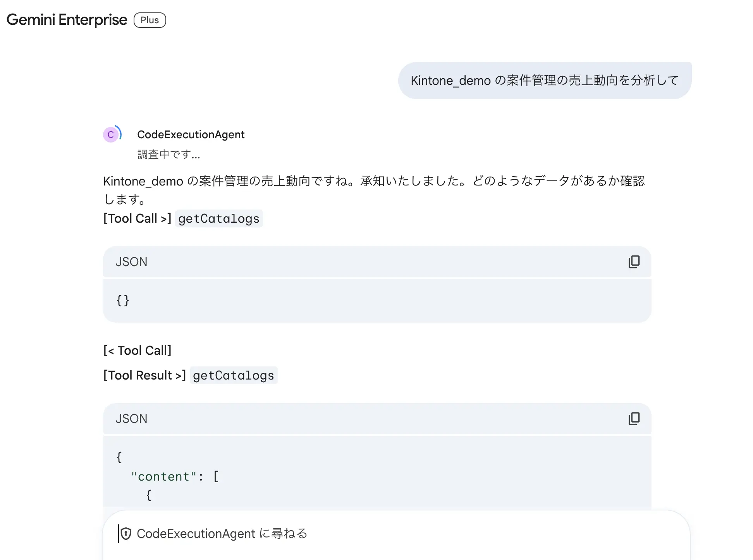Screen dimensions: 753x560
Task: Expand the content array in the JSON result
Action: tap(175, 476)
